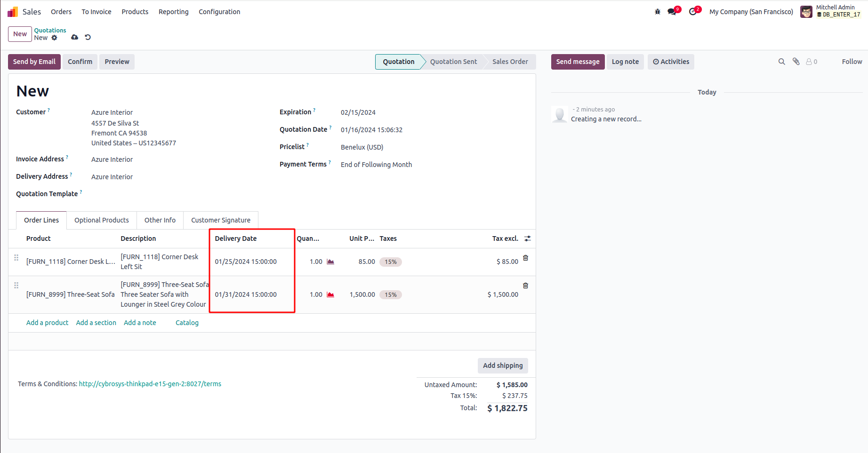The image size is (868, 453).
Task: Toggle optional columns settings icon
Action: point(528,238)
